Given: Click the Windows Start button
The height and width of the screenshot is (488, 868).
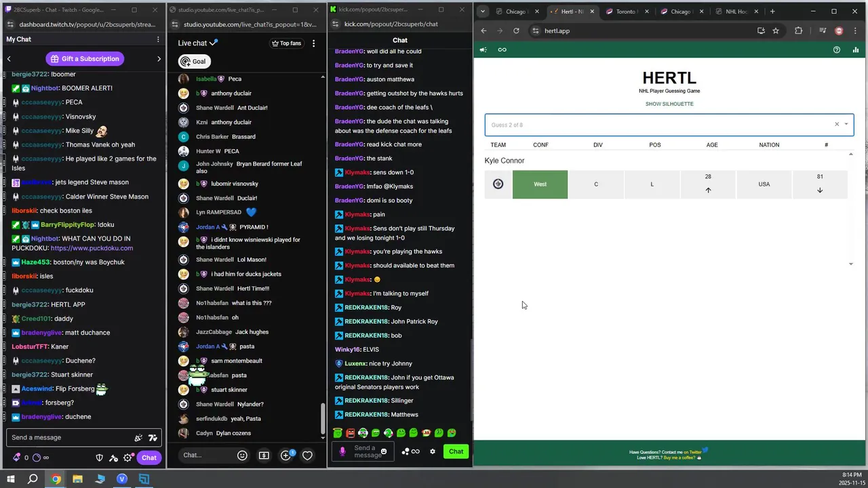Looking at the screenshot, I should (x=11, y=479).
